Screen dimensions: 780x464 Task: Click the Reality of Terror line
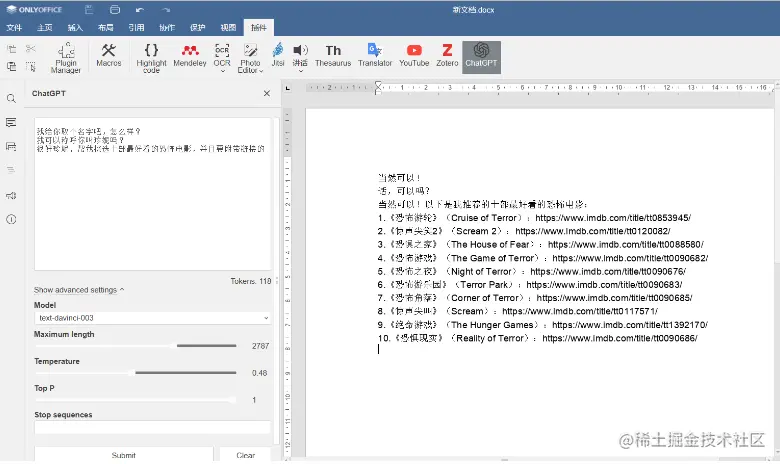click(x=537, y=338)
